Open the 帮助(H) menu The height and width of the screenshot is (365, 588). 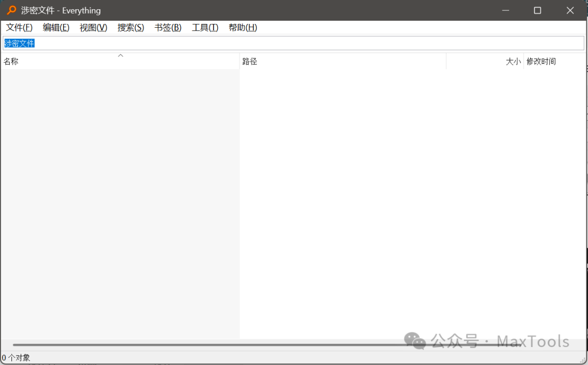click(243, 27)
